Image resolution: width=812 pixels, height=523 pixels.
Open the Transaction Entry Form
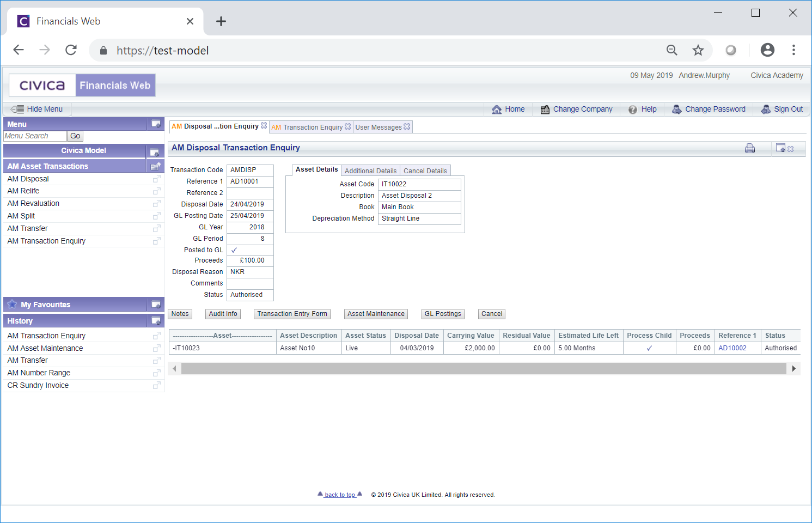click(x=292, y=314)
